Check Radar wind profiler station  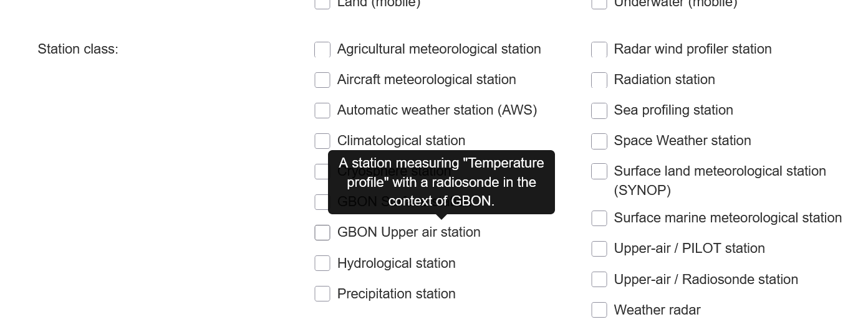pos(599,50)
